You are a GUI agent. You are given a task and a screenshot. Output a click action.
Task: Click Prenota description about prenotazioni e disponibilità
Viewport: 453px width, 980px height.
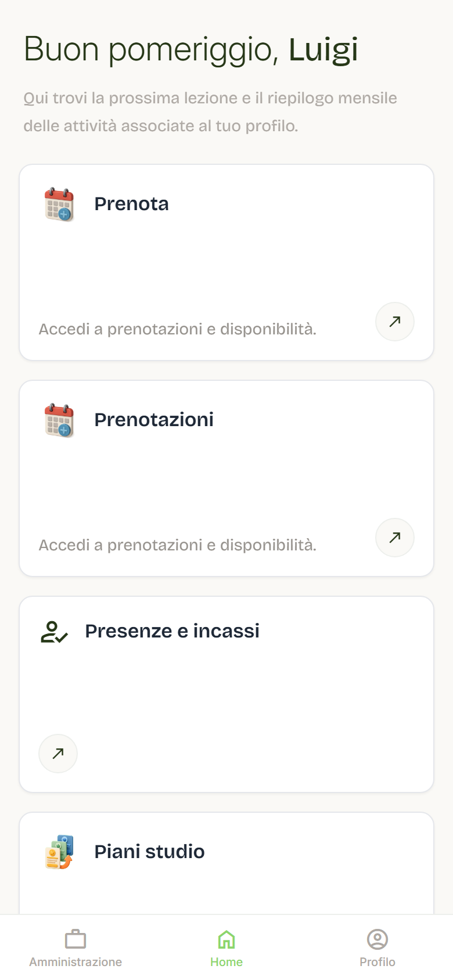178,329
